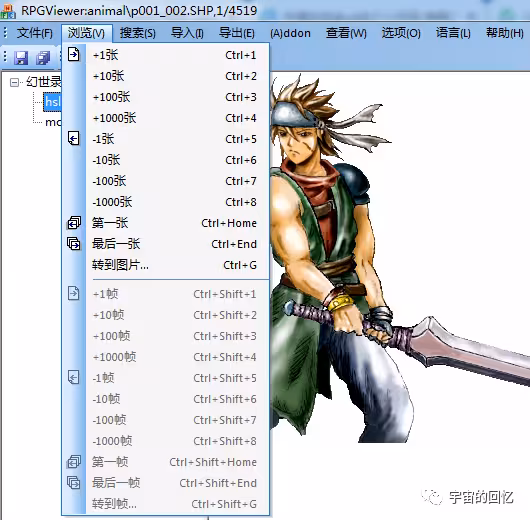Click the toolbar grip handle left of save icon

5,56
